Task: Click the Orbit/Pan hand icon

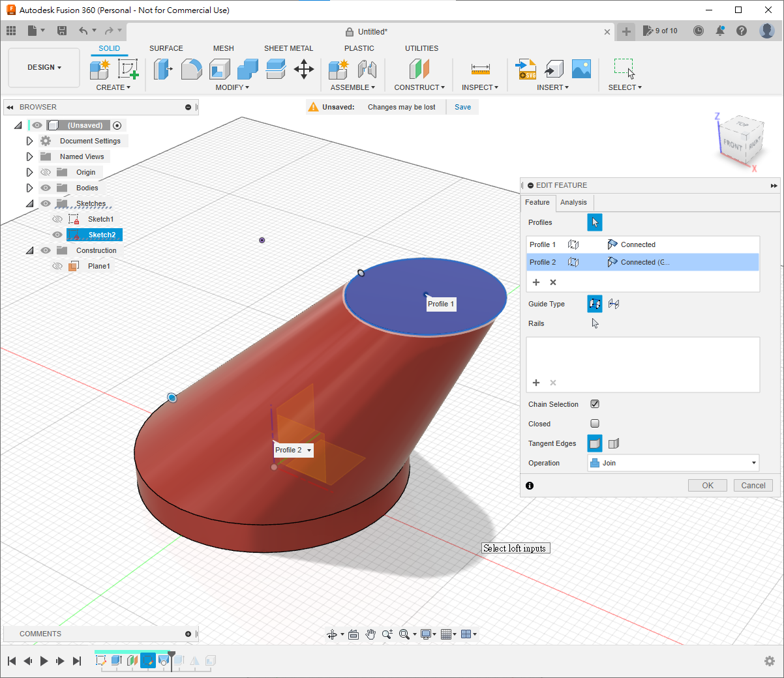Action: point(370,634)
